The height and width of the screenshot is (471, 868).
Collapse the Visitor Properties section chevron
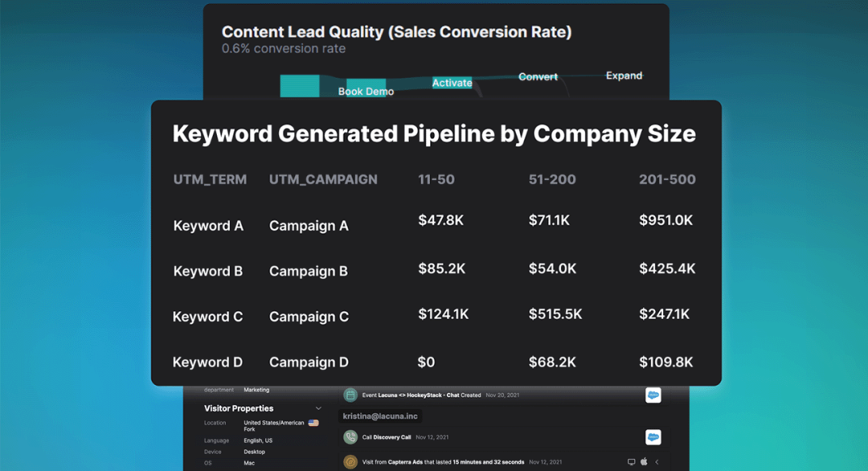(319, 408)
